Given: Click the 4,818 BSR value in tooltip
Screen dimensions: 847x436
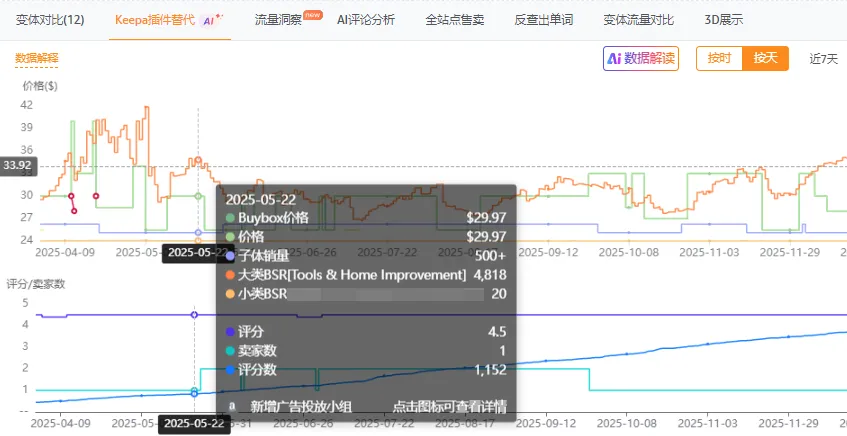Looking at the screenshot, I should pyautogui.click(x=490, y=275).
